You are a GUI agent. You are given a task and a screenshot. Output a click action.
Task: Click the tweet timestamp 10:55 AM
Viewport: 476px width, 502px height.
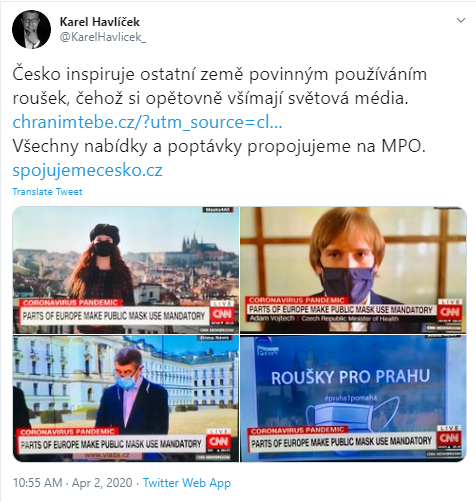tap(37, 483)
